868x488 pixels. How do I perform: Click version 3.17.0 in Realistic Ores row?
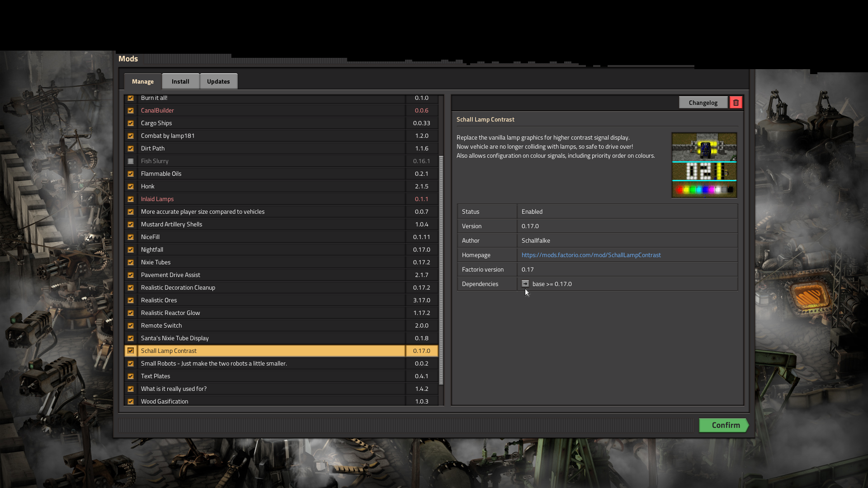pyautogui.click(x=421, y=300)
